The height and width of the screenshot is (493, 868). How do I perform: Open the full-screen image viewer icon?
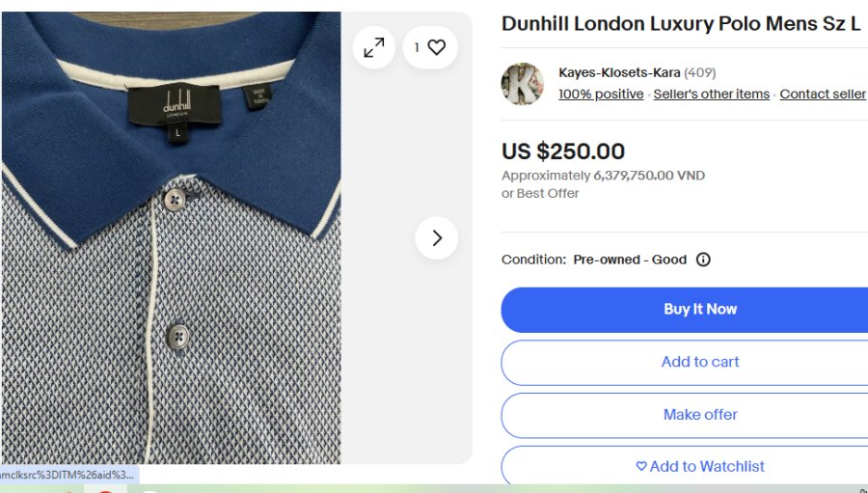[x=373, y=47]
